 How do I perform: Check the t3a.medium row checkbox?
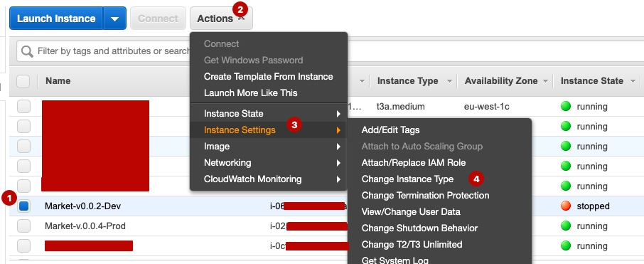23,107
